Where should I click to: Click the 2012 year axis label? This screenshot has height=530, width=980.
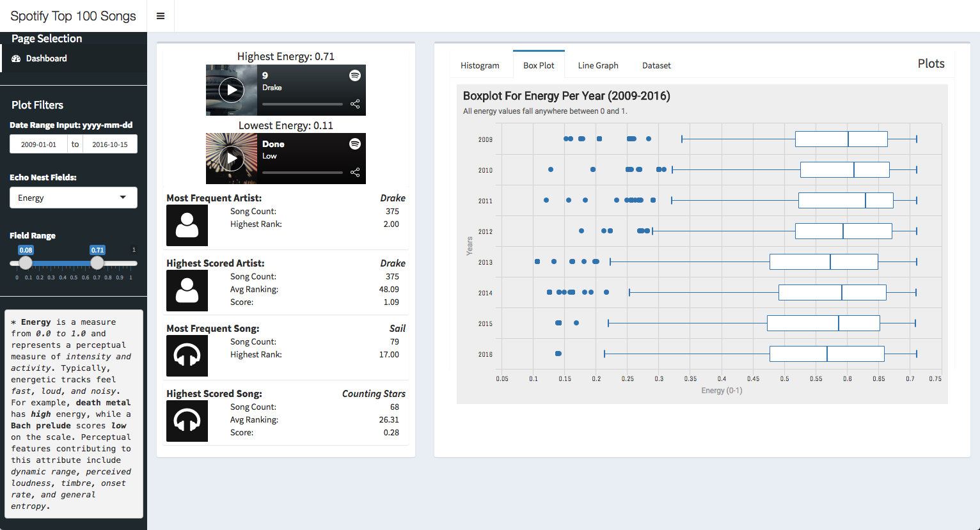pos(486,231)
